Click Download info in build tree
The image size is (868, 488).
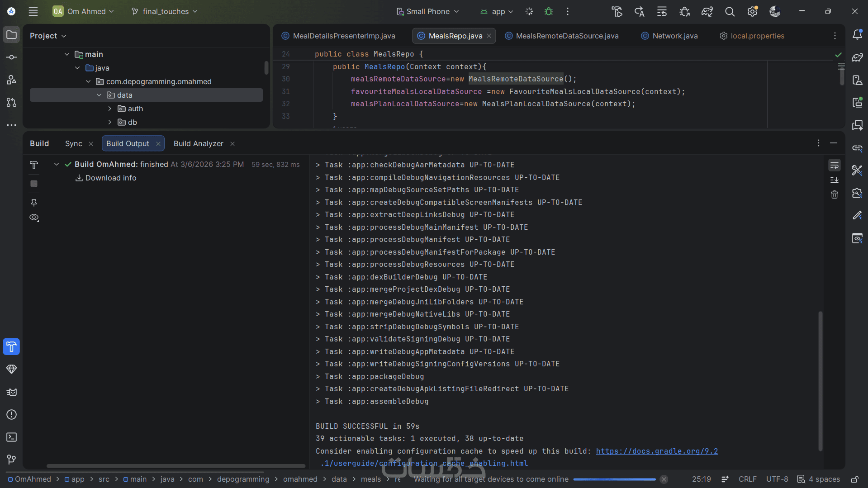pos(110,178)
